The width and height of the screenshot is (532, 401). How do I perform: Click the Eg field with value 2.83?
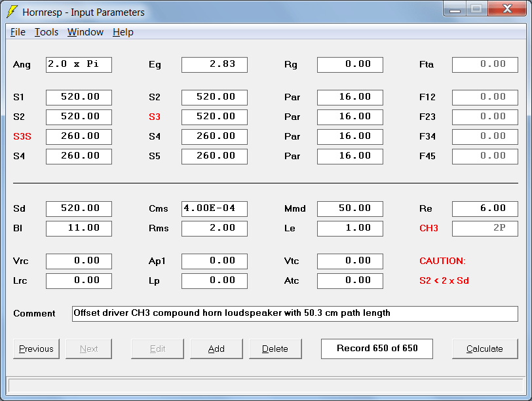214,65
